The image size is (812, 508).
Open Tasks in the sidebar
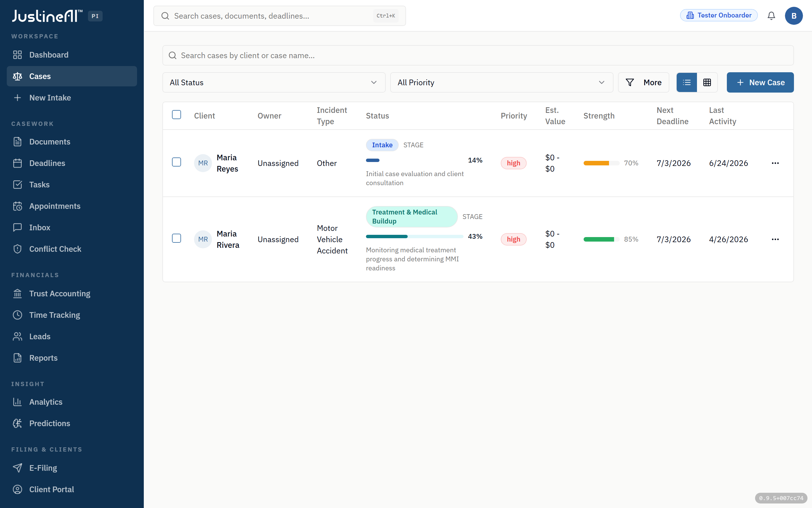point(72,185)
